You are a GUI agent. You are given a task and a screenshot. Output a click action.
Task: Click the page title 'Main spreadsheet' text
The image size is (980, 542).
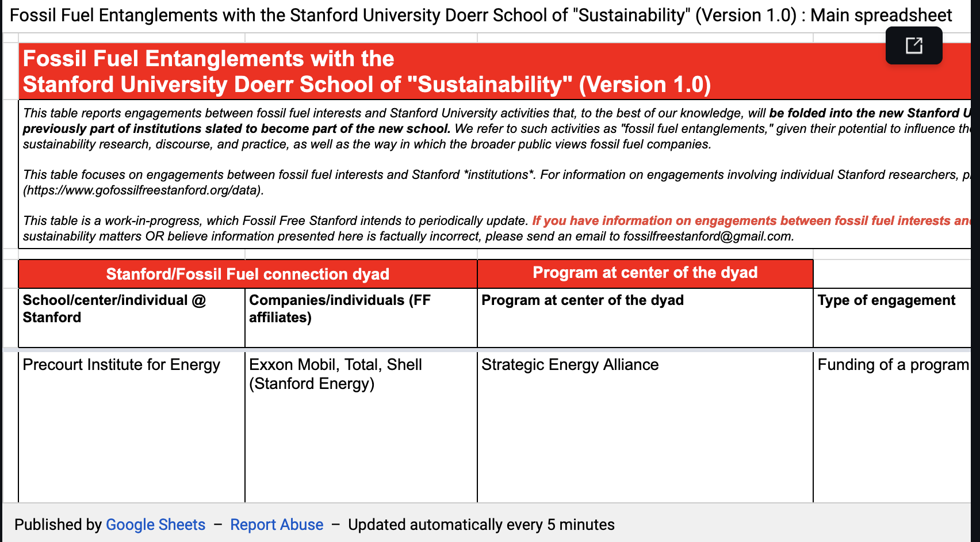pos(881,15)
